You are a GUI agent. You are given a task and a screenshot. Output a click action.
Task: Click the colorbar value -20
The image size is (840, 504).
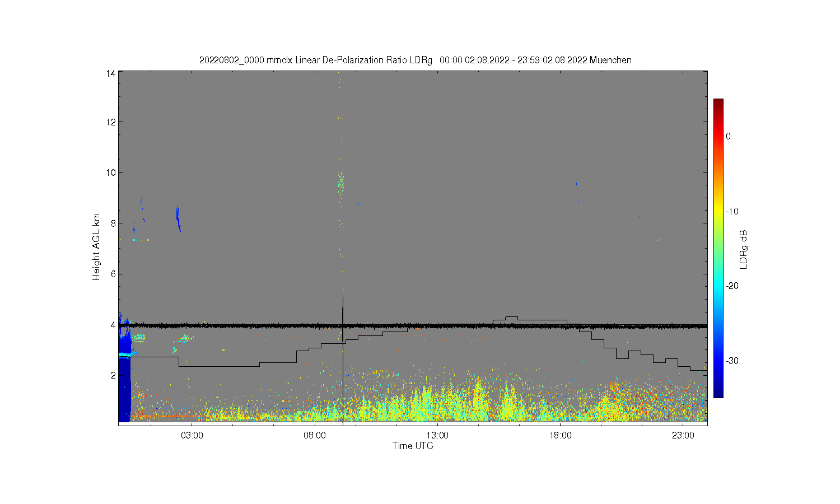tap(732, 286)
